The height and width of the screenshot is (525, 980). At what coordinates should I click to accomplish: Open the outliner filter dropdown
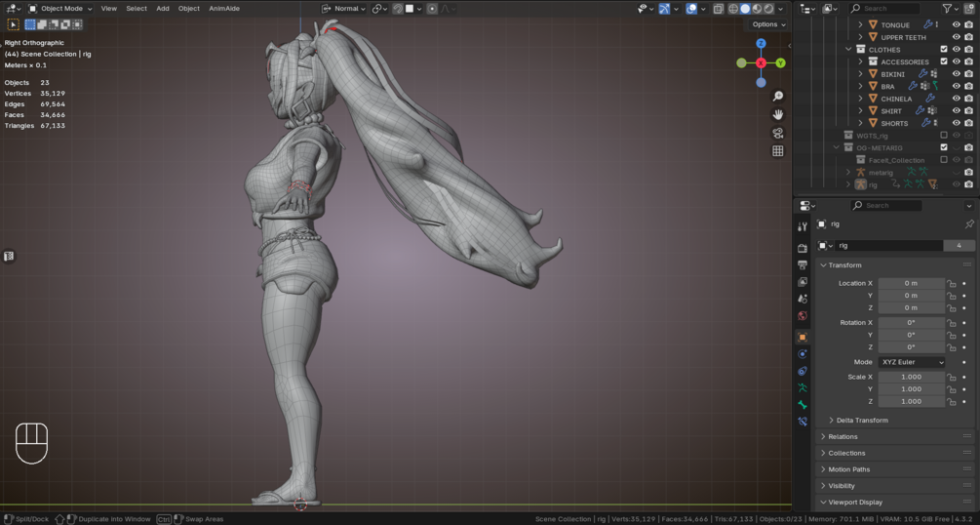tap(950, 8)
